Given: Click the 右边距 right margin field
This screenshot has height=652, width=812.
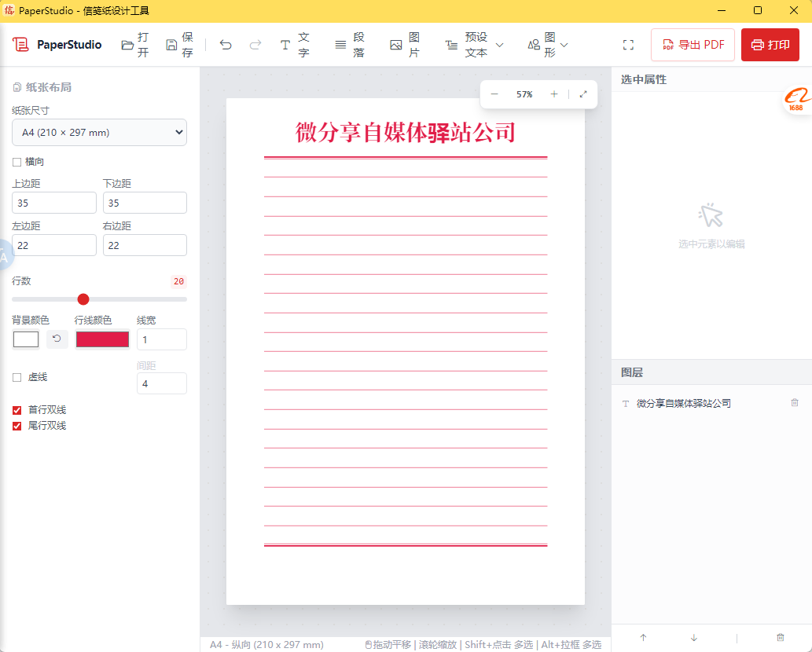Looking at the screenshot, I should [145, 245].
